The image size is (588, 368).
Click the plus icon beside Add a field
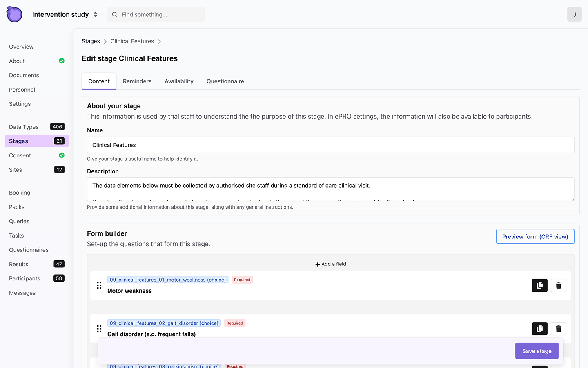point(318,264)
